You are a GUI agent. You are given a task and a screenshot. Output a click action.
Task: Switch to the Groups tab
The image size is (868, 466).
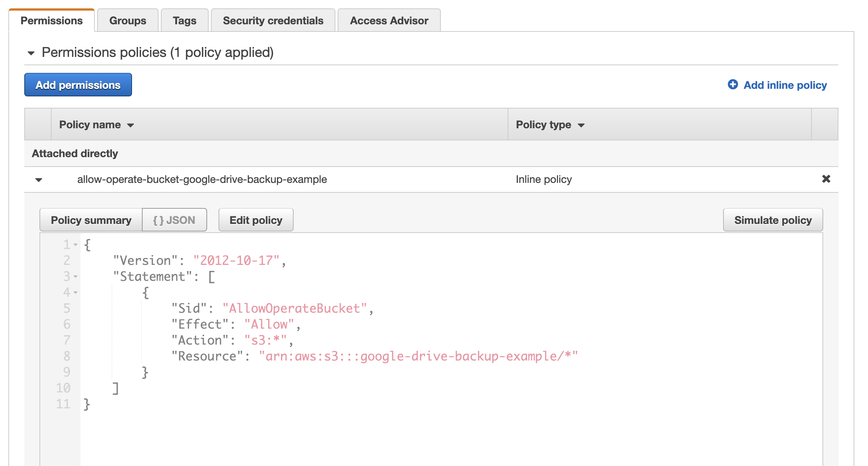[x=127, y=20]
